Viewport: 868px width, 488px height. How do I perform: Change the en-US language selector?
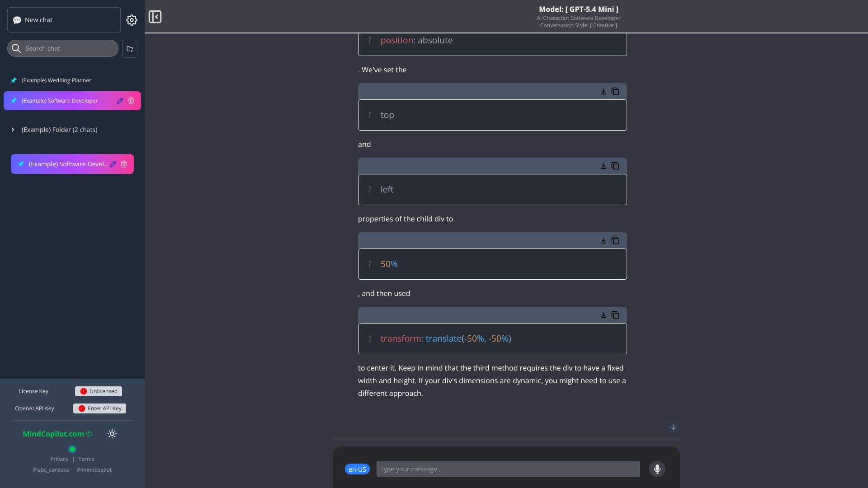(357, 469)
